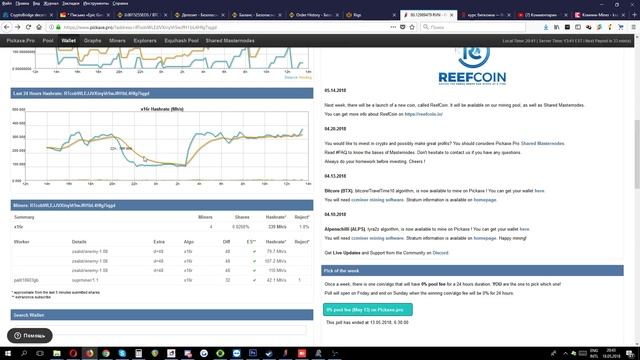The height and width of the screenshot is (360, 640).
Task: Show hidden system tray icons
Action: coord(565,353)
